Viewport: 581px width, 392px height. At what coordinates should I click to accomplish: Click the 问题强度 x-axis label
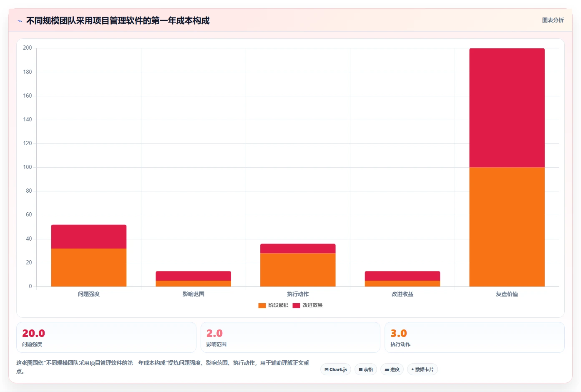click(x=89, y=294)
